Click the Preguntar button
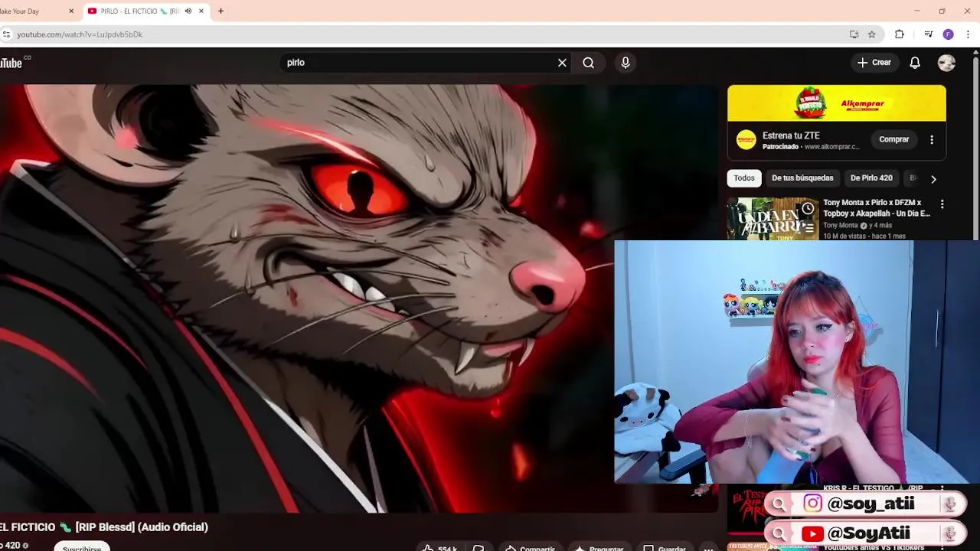980x551 pixels. tap(599, 548)
